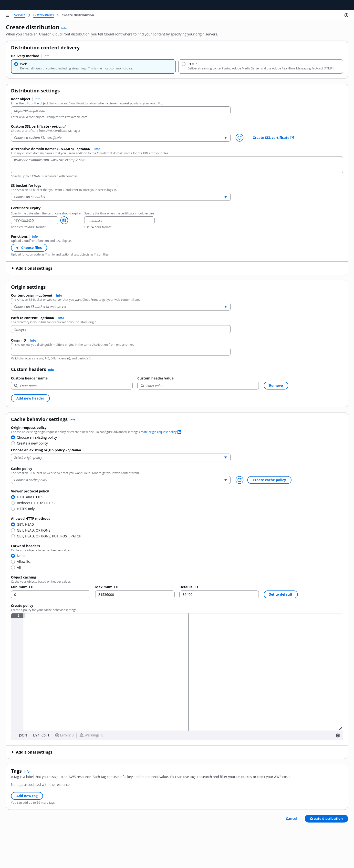Go to Service breadcrumb link
Image resolution: width=354 pixels, height=868 pixels.
click(x=20, y=15)
